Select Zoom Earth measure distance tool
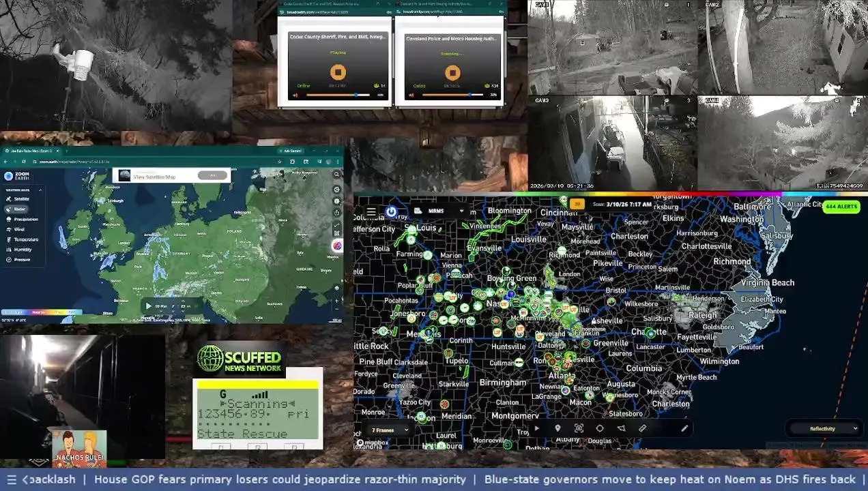This screenshot has width=868, height=491. (x=337, y=224)
